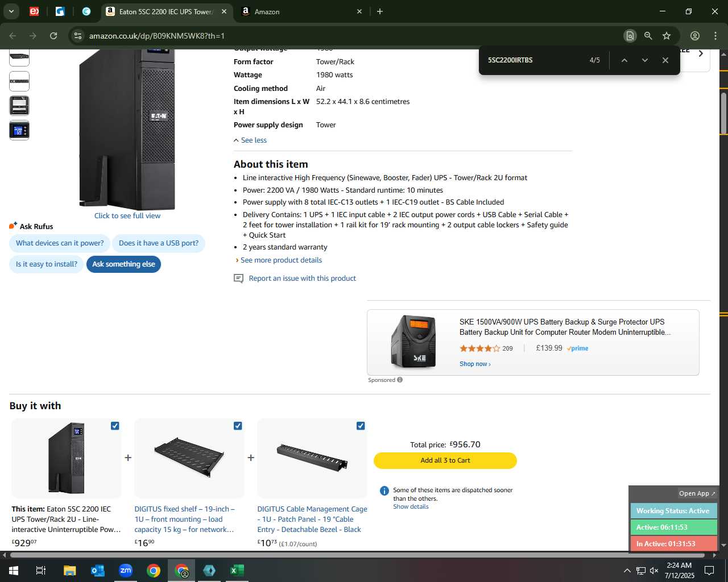Screen dimensions: 728x582
Task: Click the address bar URL
Action: click(x=157, y=36)
